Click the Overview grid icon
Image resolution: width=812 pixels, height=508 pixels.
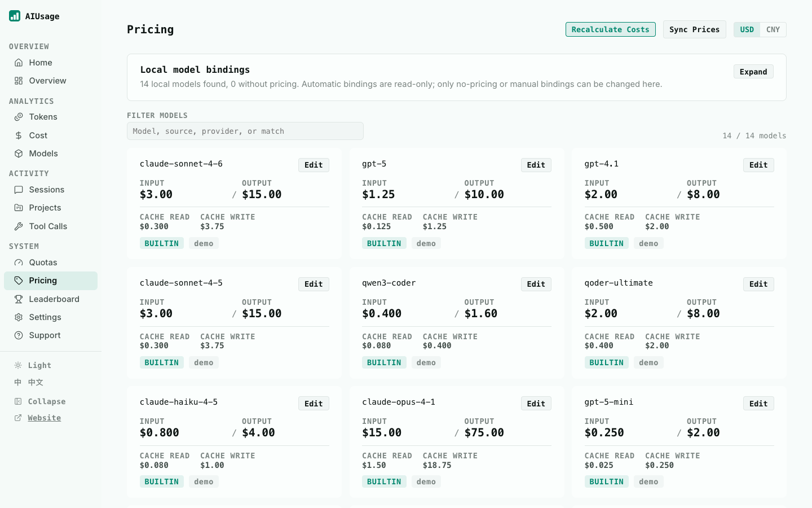click(x=19, y=81)
